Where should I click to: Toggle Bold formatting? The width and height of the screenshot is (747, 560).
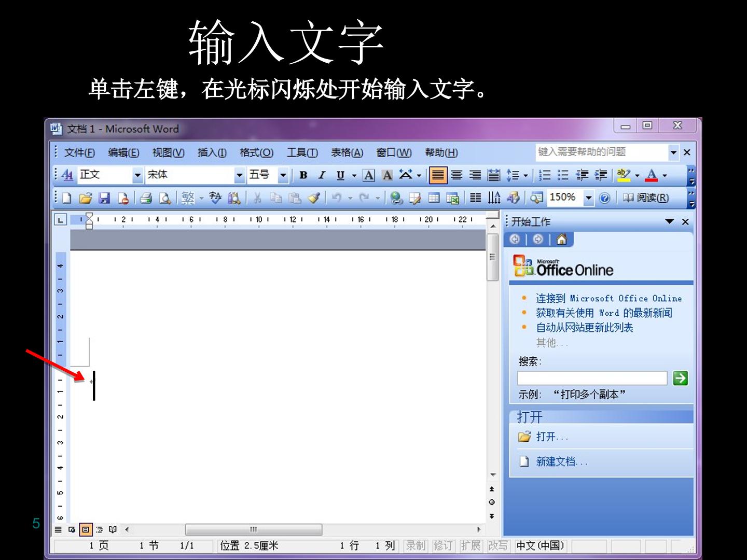point(303,175)
